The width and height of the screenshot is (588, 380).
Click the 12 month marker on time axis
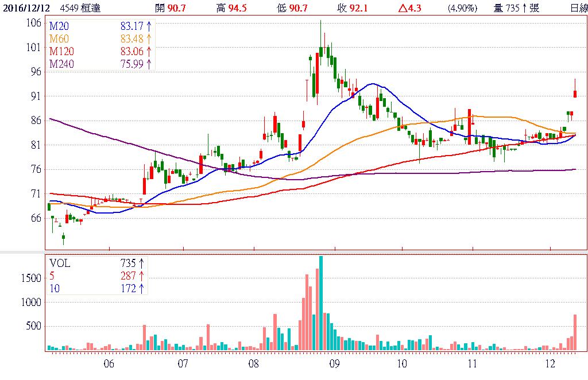click(x=550, y=364)
